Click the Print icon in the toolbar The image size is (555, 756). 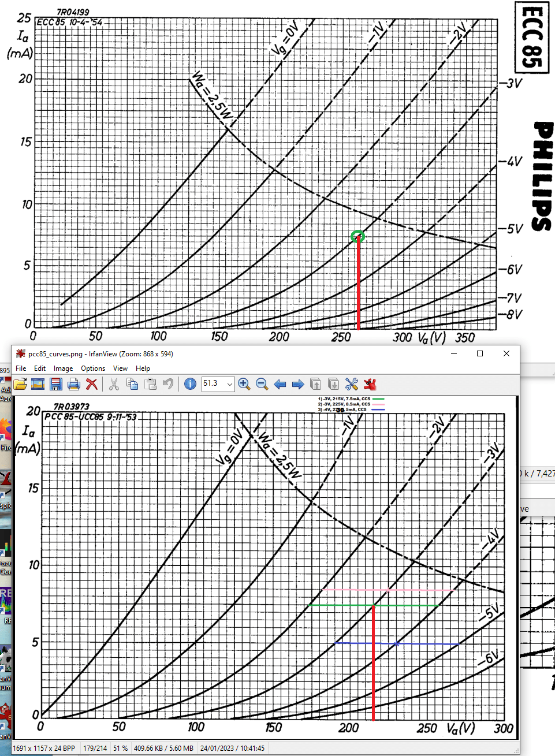73,384
